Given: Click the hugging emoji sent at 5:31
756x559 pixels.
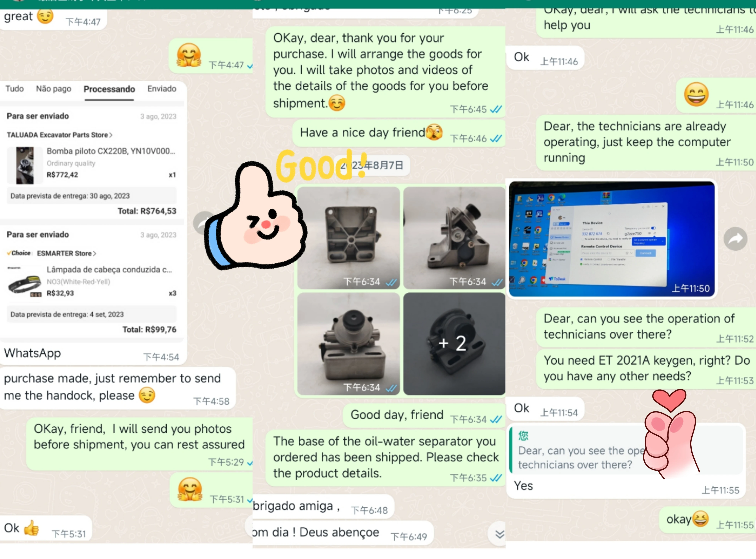Looking at the screenshot, I should pyautogui.click(x=190, y=490).
